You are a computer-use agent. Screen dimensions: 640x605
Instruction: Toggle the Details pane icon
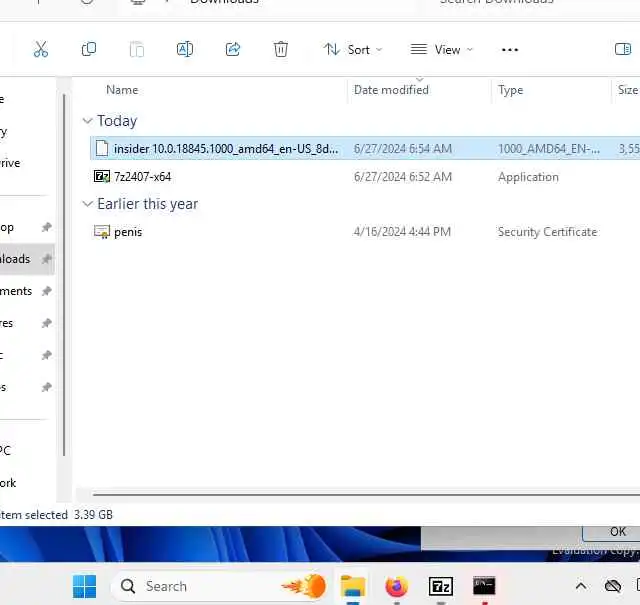pyautogui.click(x=623, y=49)
